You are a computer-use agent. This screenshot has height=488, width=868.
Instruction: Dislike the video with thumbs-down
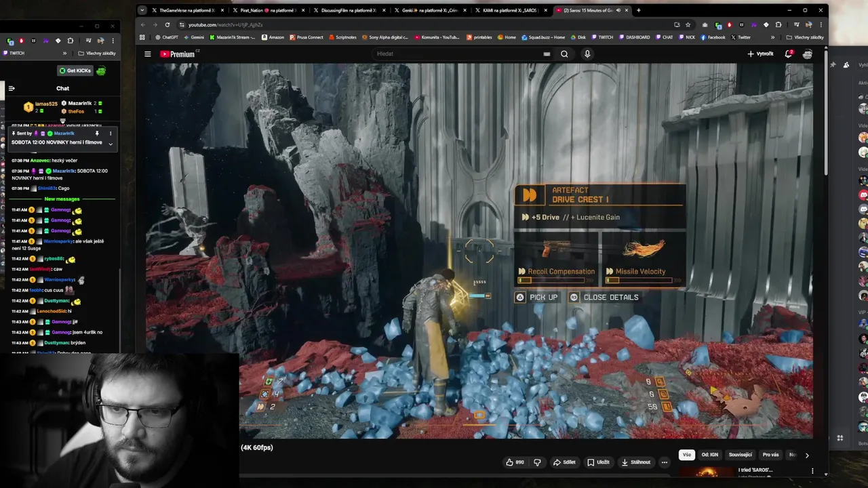(x=538, y=462)
